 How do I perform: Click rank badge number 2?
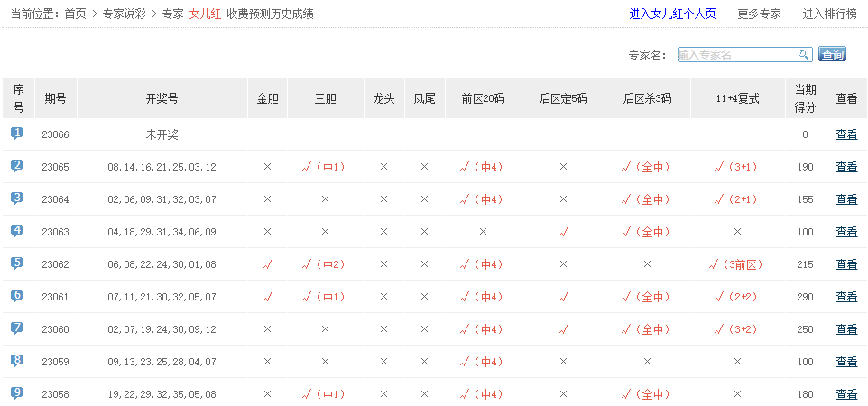click(x=17, y=166)
